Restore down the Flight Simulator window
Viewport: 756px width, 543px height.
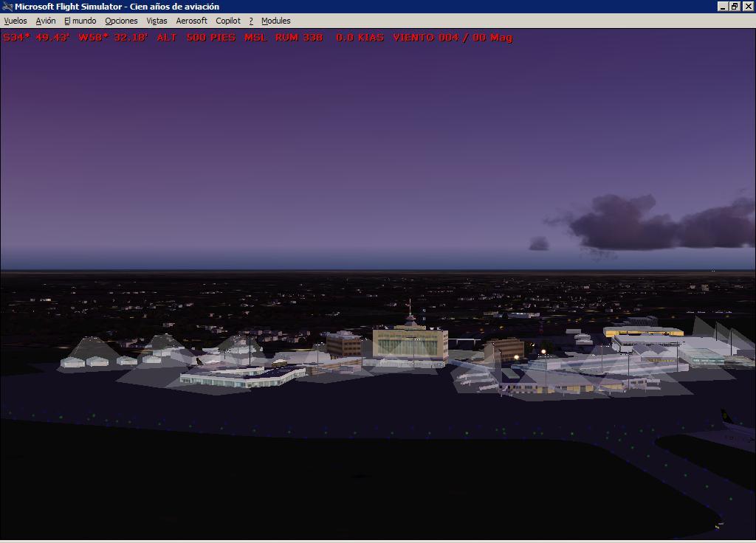pos(735,6)
